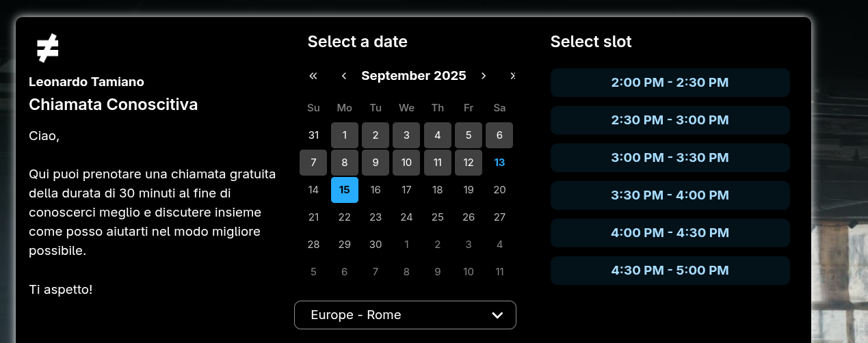Viewport: 868px width, 343px height.
Task: Pick the 3:00 PM - 3:30 PM slot
Action: pos(670,158)
